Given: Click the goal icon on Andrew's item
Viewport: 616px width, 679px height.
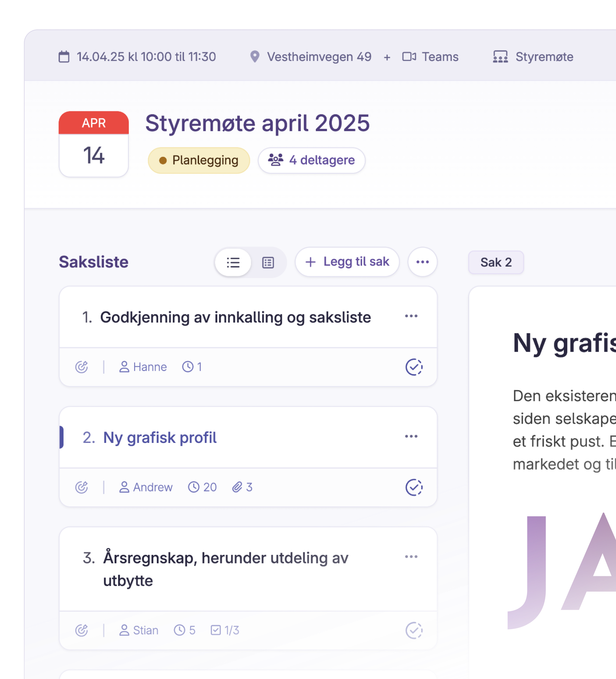Looking at the screenshot, I should coord(81,487).
